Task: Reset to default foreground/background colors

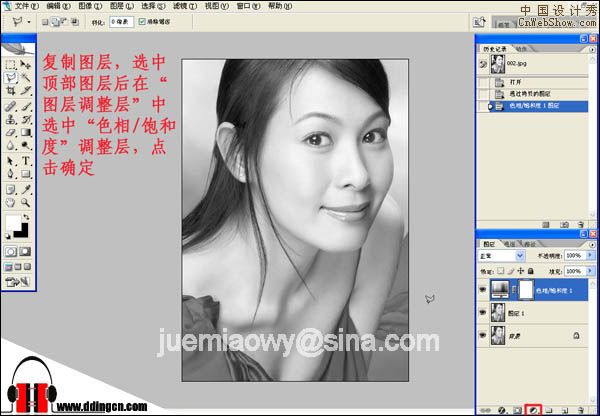Action: (8, 237)
